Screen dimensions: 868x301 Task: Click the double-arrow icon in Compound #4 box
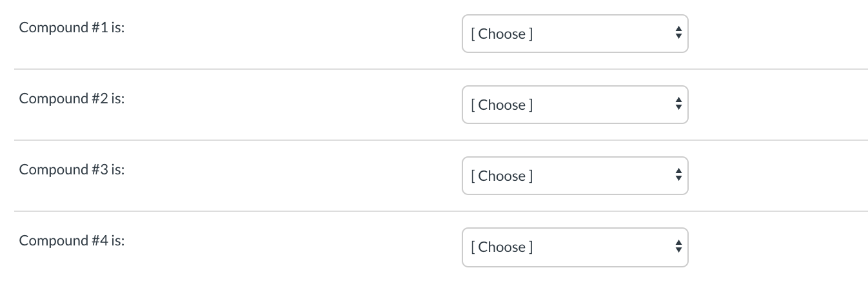(678, 247)
